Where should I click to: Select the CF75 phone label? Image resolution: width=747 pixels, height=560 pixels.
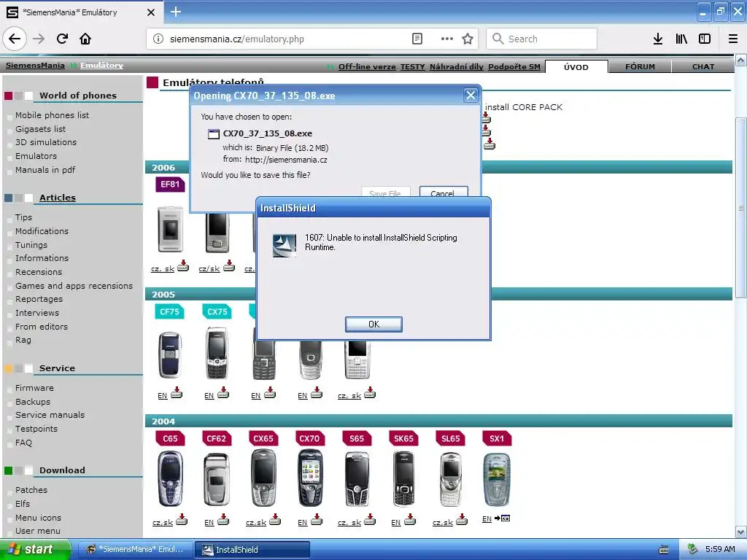[x=169, y=312]
